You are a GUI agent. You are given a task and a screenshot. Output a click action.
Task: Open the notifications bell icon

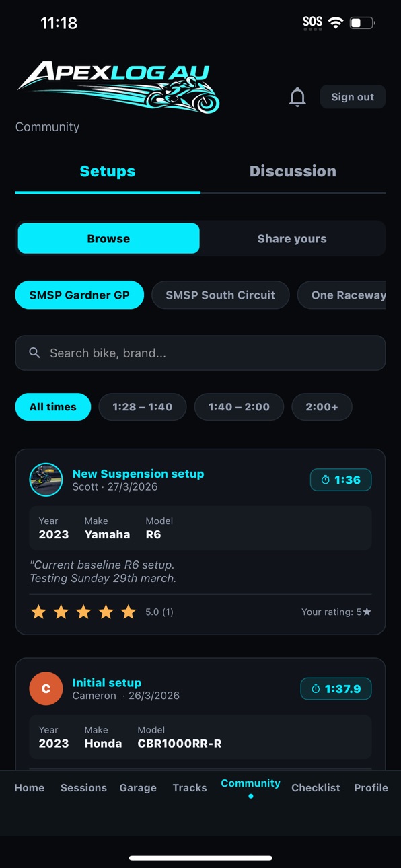pyautogui.click(x=297, y=97)
